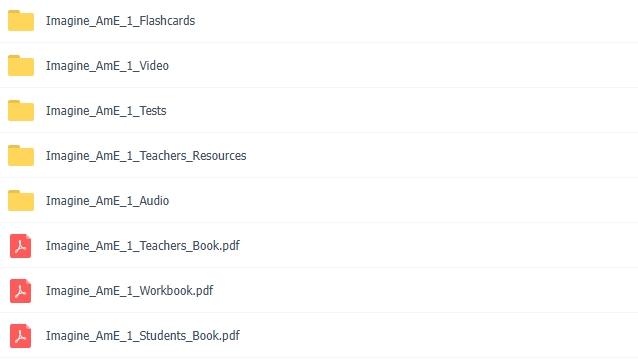Viewport: 638px width, 361px height.
Task: Select the Flashcards row via its empty area
Action: click(415, 21)
